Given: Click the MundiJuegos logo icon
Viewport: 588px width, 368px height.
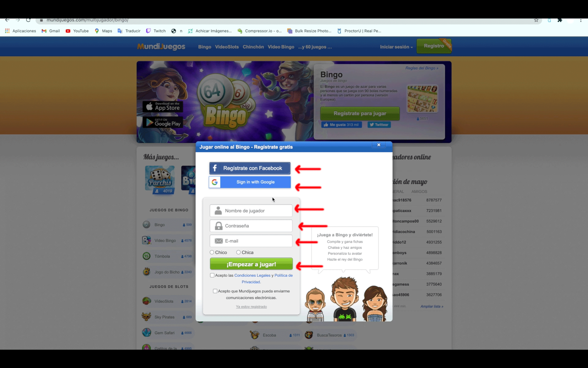Looking at the screenshot, I should [161, 46].
